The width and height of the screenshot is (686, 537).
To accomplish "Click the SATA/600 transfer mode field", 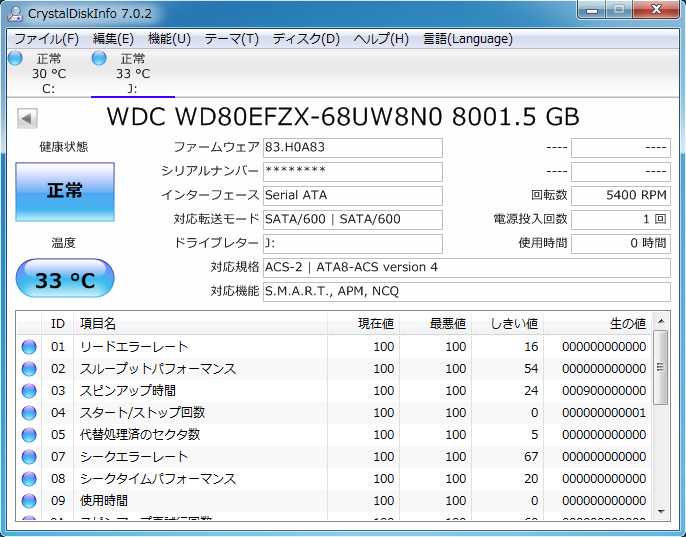I will (353, 220).
